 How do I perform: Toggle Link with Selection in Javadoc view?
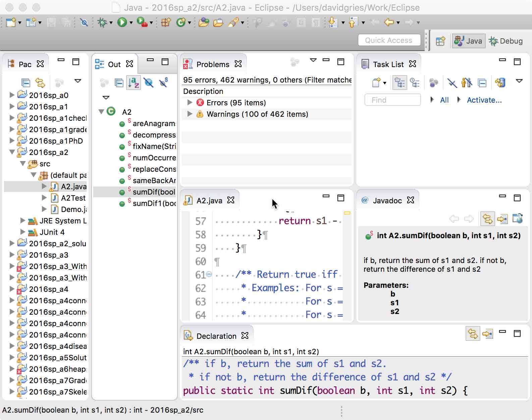pos(487,219)
